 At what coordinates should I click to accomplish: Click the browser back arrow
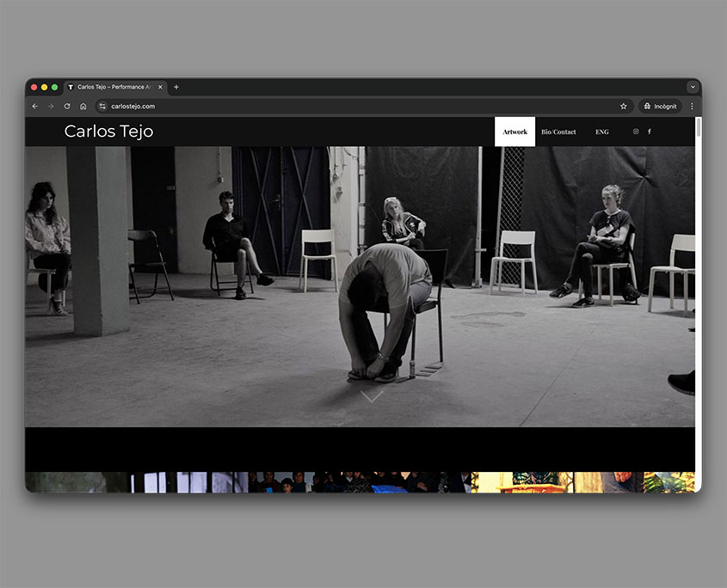tap(35, 107)
